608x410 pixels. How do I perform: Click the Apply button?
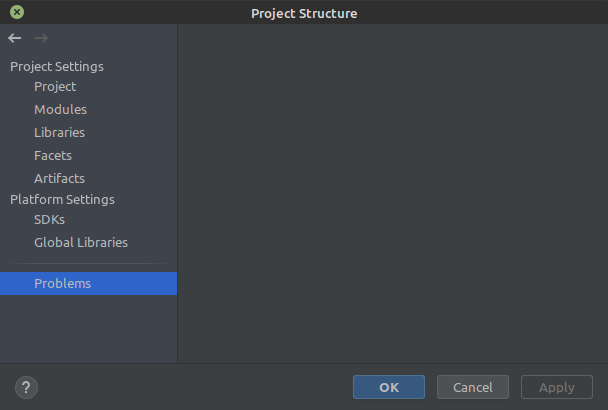click(x=557, y=387)
